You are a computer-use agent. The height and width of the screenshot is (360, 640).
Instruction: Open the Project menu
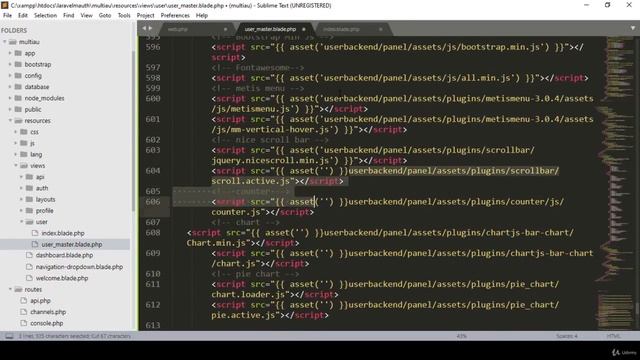coord(145,16)
